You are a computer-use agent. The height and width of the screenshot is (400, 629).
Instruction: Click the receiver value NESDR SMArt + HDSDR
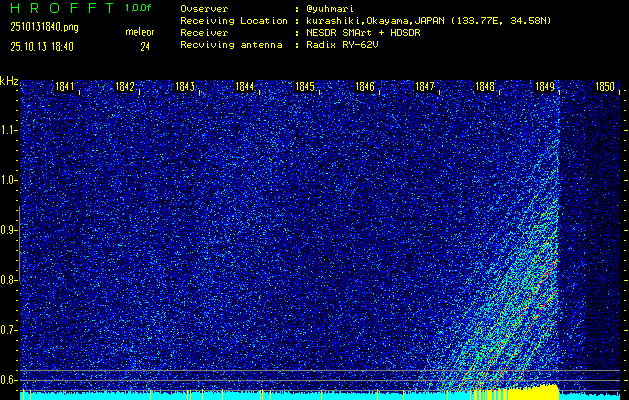(363, 33)
